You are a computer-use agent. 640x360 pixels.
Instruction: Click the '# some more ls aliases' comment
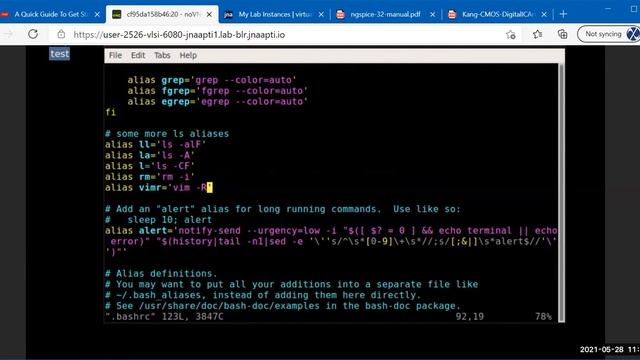point(167,134)
